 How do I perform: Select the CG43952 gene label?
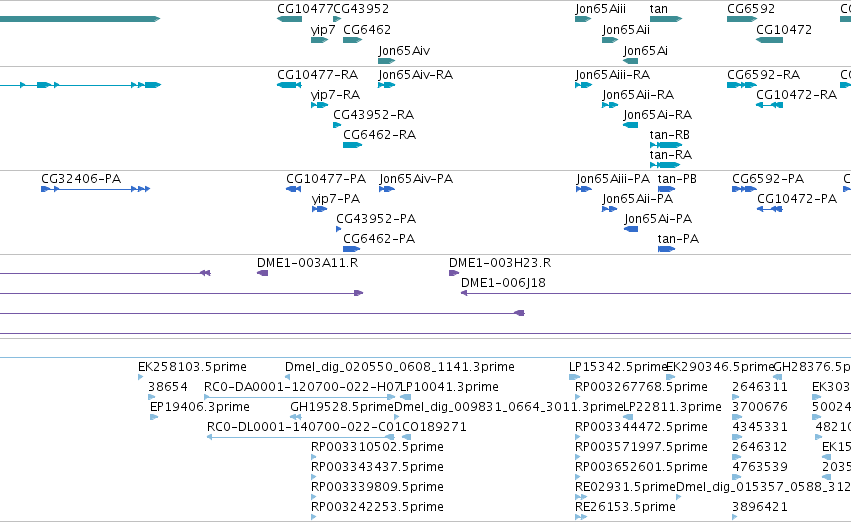[361, 9]
